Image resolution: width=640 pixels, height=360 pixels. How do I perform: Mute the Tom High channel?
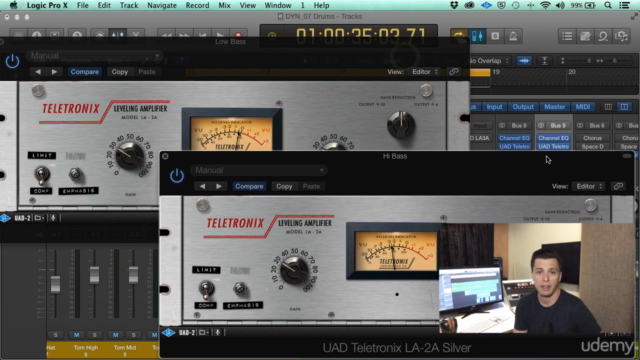(76, 335)
